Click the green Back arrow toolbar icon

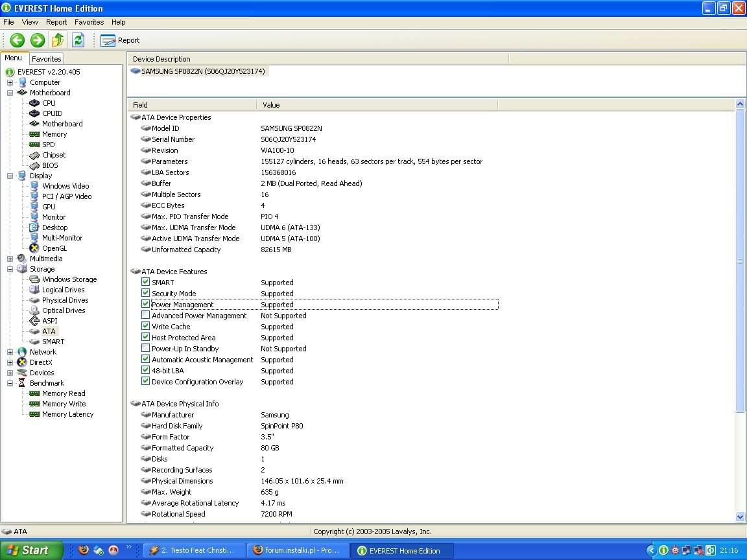18,40
